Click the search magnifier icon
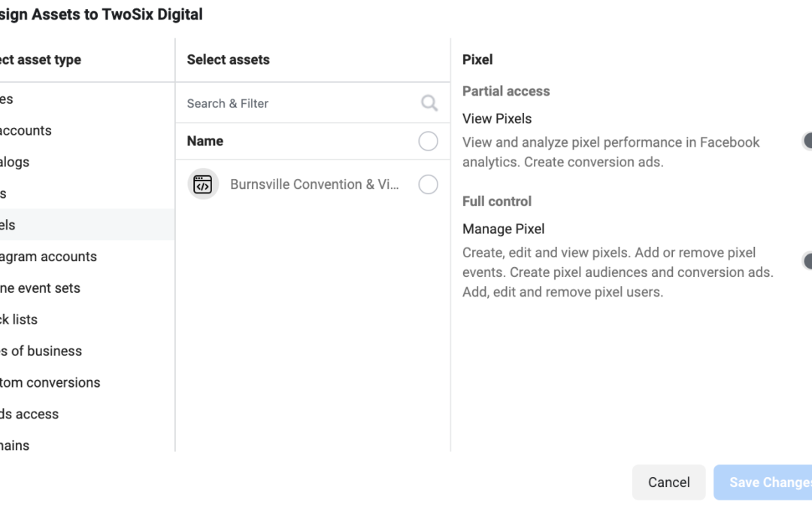Image resolution: width=812 pixels, height=508 pixels. click(x=429, y=102)
